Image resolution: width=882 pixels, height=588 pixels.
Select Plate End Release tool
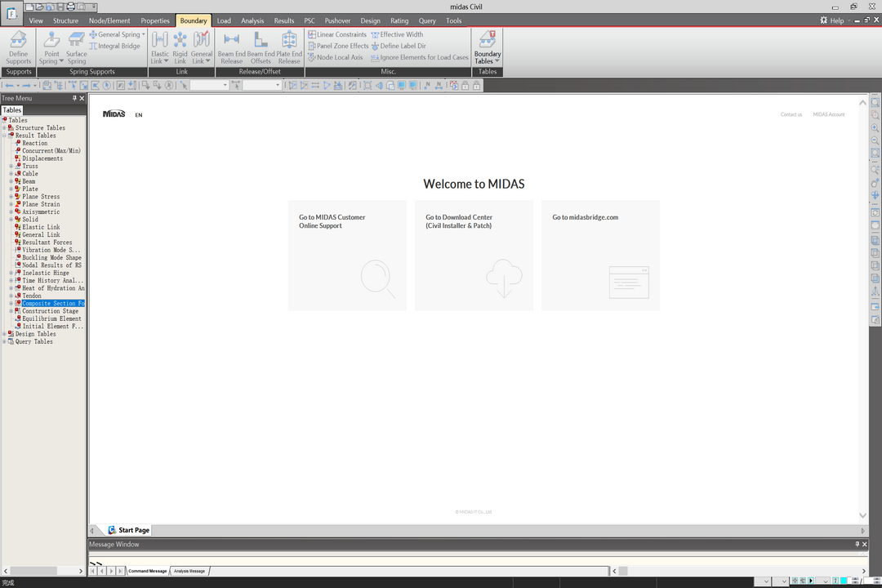(289, 47)
